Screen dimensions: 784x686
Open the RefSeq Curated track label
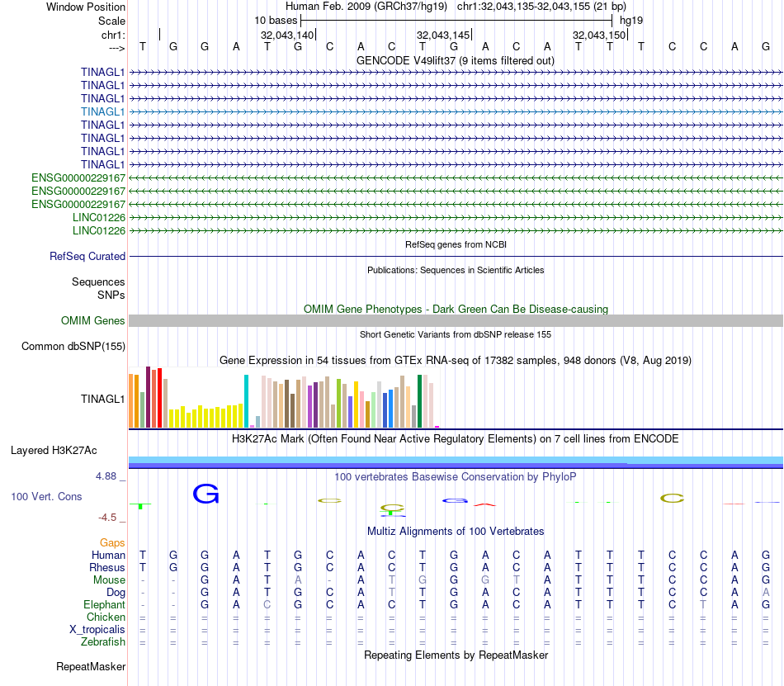tap(87, 256)
